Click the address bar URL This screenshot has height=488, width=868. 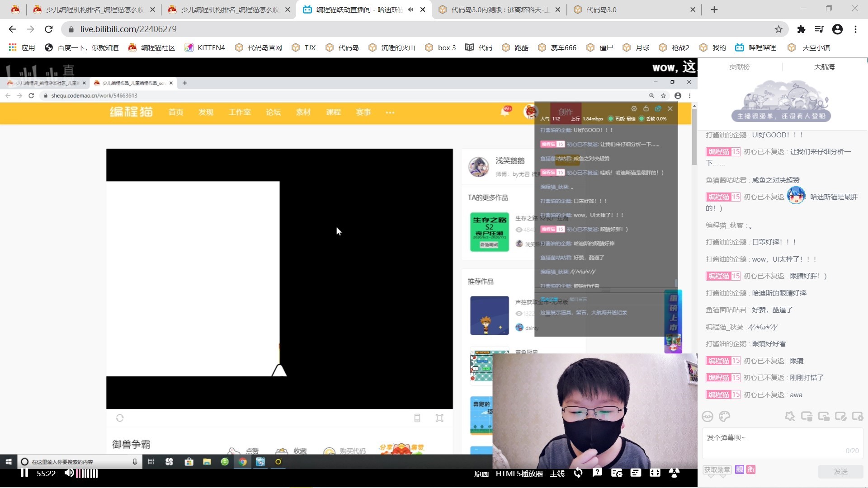tap(128, 29)
